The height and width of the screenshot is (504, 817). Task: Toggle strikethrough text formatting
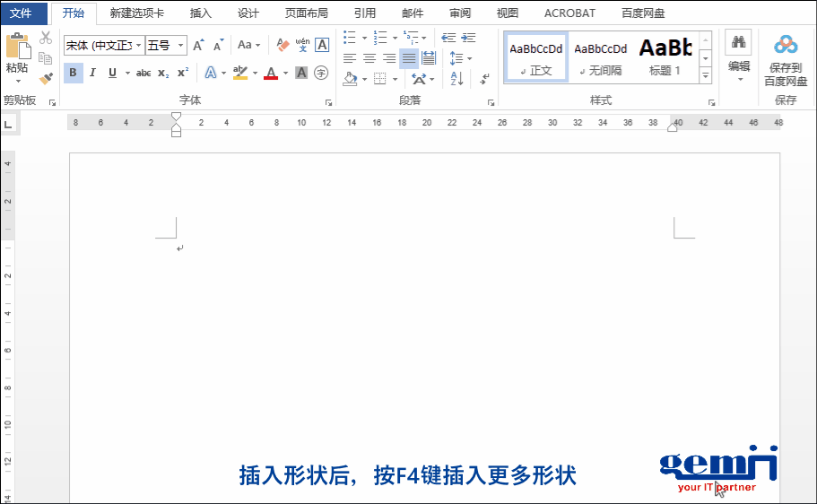tap(143, 73)
